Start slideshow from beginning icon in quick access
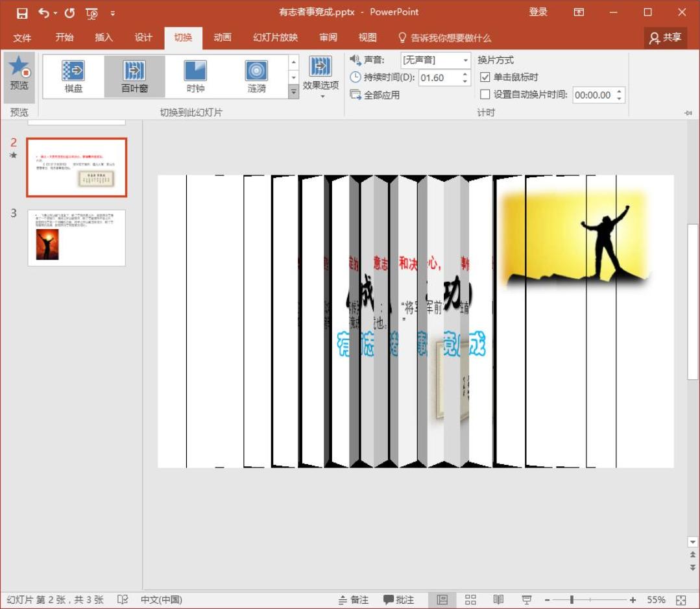Image resolution: width=700 pixels, height=609 pixels. 91,14
